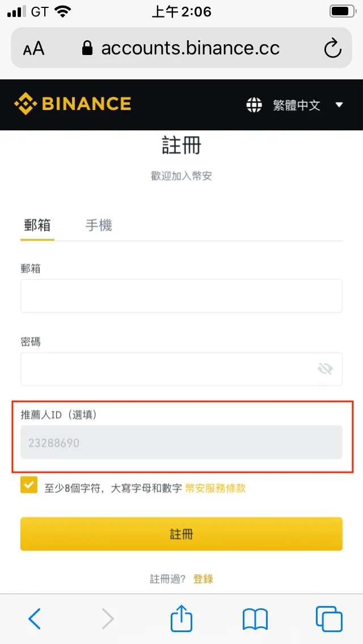Select the 郵箱 tab
The height and width of the screenshot is (644, 363).
tap(36, 224)
